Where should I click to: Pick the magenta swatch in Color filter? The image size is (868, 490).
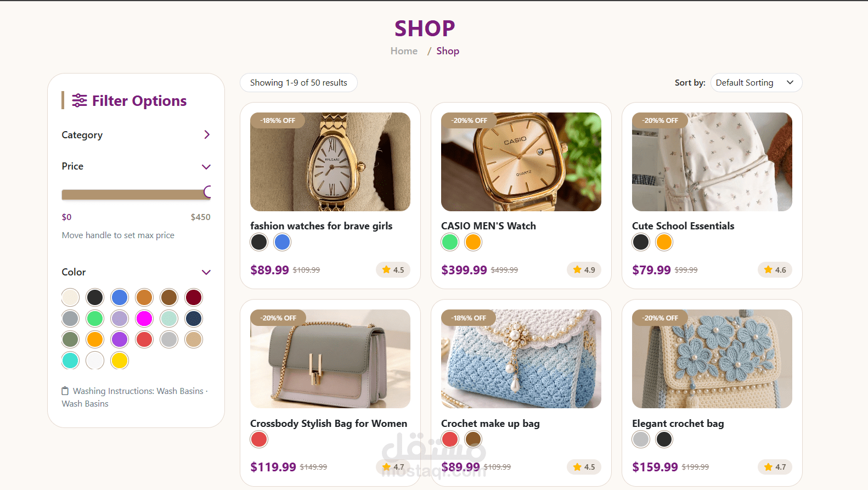point(144,318)
